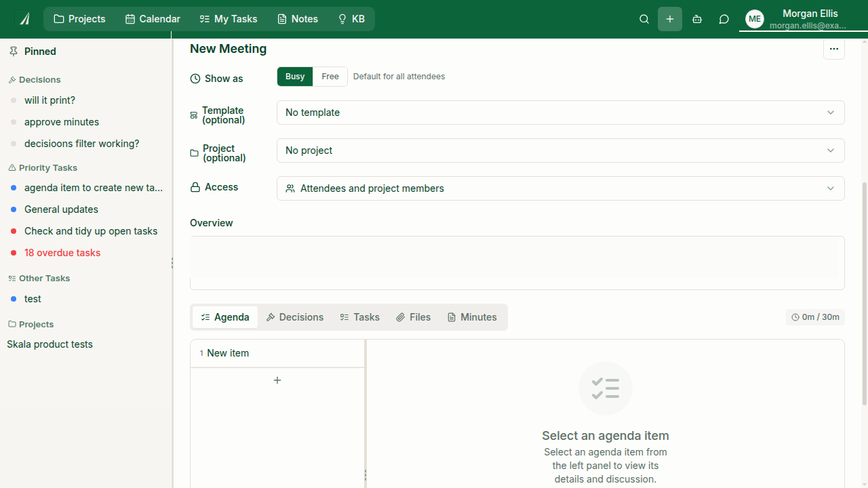868x488 pixels.
Task: Open the search magnifier icon
Action: coord(644,19)
